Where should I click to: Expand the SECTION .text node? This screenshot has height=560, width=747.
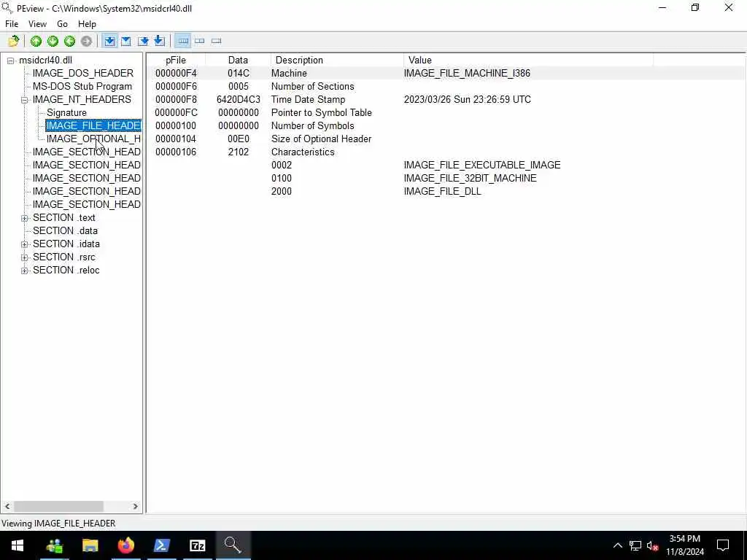pos(24,218)
